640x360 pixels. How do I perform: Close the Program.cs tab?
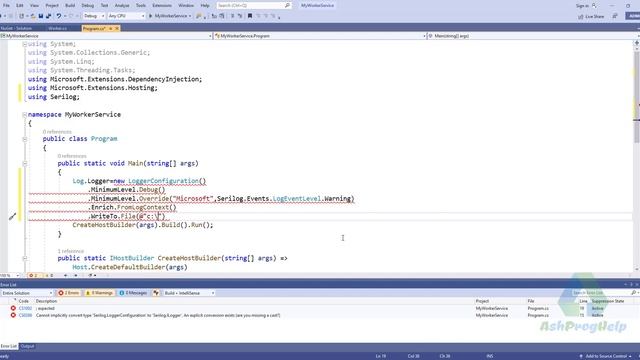pos(117,29)
